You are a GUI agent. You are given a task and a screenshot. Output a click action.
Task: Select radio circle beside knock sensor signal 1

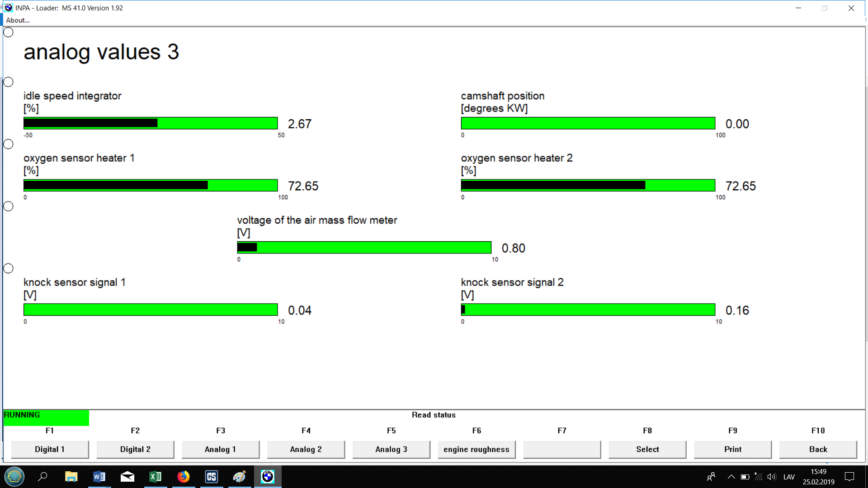pos(8,268)
